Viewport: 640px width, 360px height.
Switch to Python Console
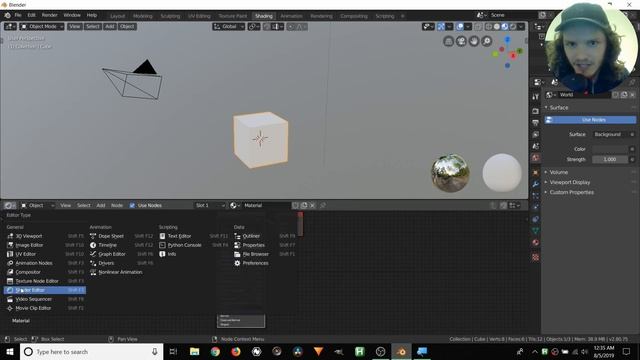[x=193, y=245]
